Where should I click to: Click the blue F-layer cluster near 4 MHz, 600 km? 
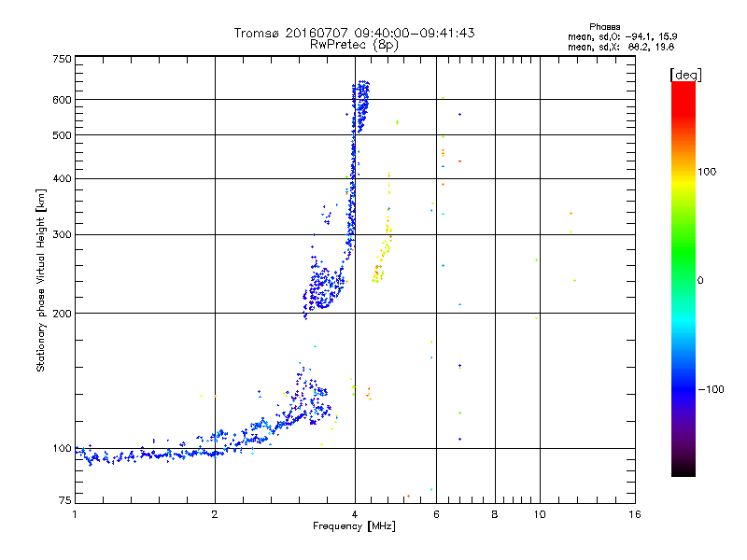point(361,105)
